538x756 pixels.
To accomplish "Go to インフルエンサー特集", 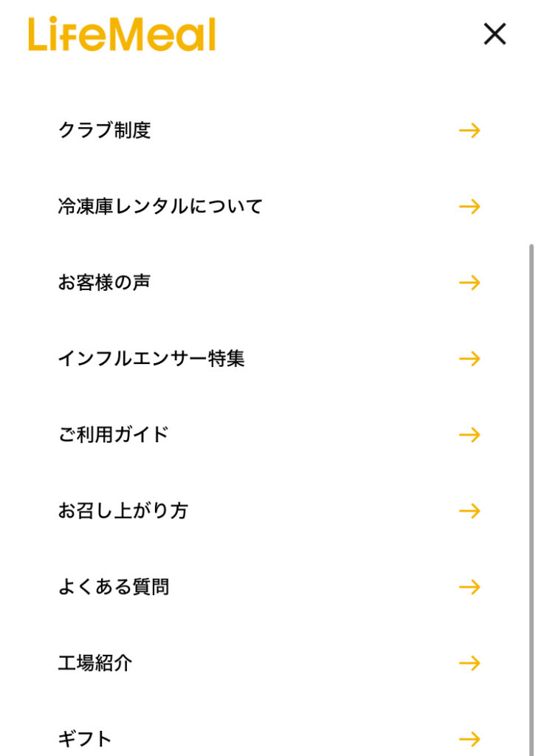I will pos(151,359).
